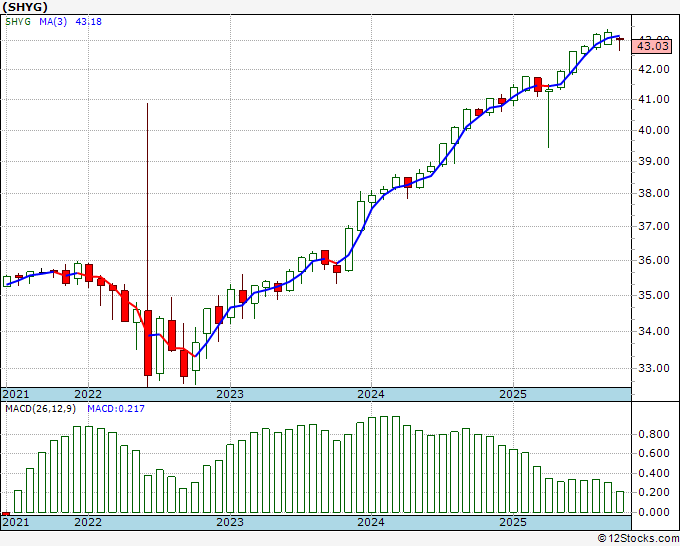Click the 43.18 moving average value

(88, 22)
